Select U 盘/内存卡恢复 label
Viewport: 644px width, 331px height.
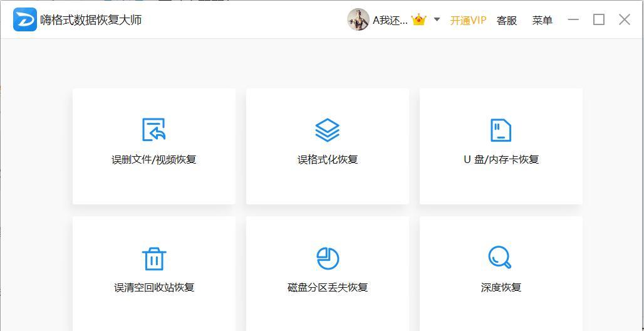point(501,159)
